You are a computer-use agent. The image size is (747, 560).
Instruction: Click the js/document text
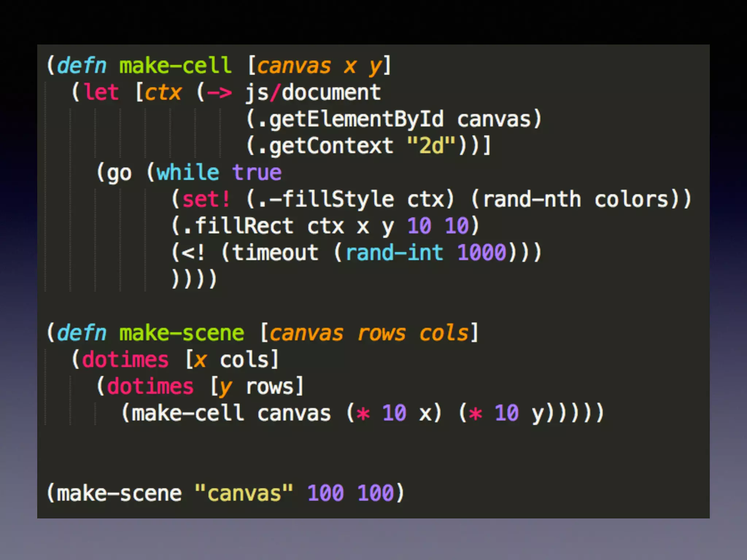(313, 92)
